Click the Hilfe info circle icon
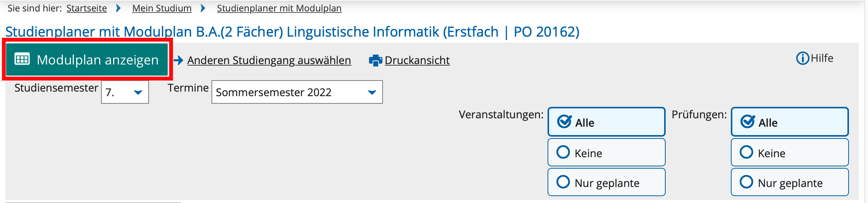The height and width of the screenshot is (203, 868). coord(802,58)
